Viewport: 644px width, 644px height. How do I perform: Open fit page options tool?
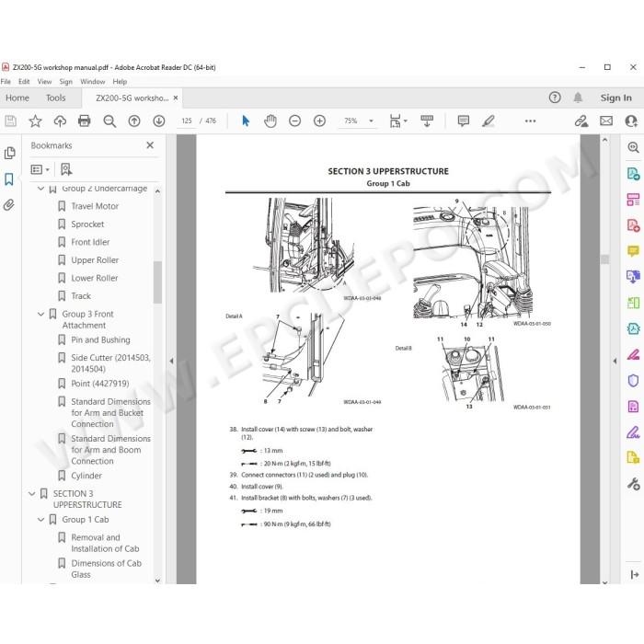point(397,121)
